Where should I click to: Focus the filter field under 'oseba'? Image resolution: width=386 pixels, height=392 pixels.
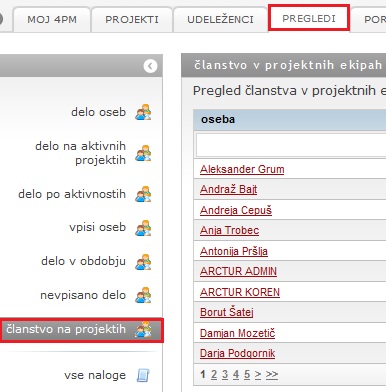(x=291, y=145)
